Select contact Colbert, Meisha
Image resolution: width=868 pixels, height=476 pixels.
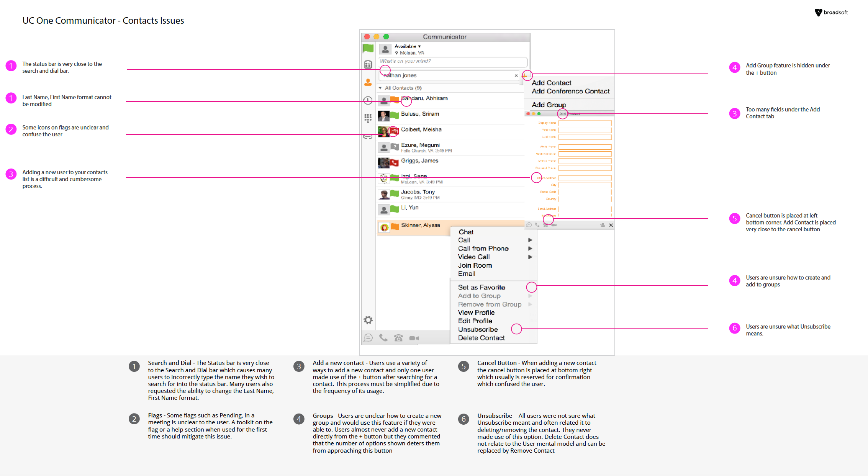pos(450,132)
